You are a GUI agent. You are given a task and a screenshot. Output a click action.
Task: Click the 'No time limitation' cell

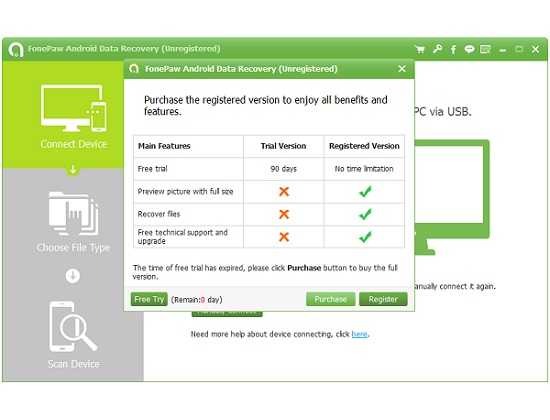point(364,169)
